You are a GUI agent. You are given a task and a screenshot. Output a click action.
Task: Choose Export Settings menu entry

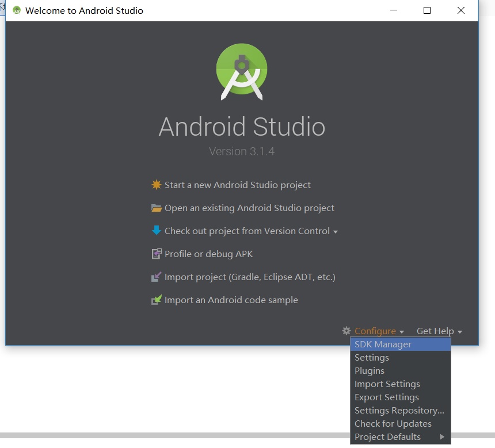(400, 397)
